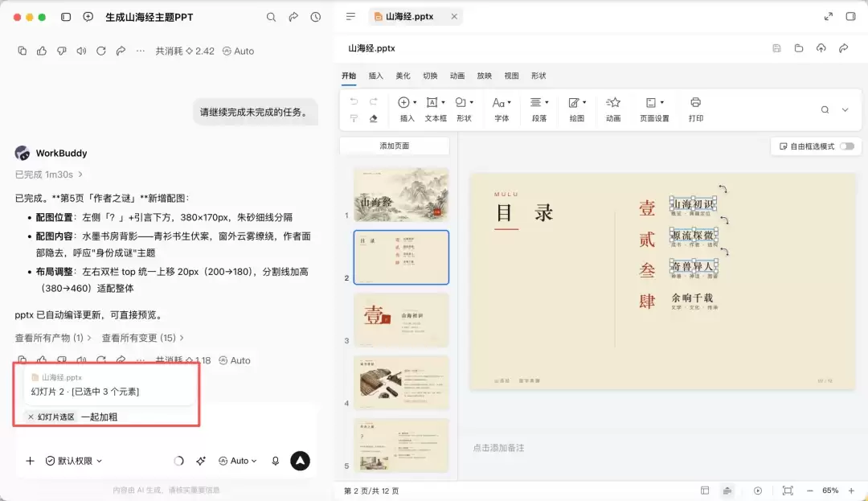868x501 pixels.
Task: Switch to the 视图 ribbon tab
Action: [511, 76]
